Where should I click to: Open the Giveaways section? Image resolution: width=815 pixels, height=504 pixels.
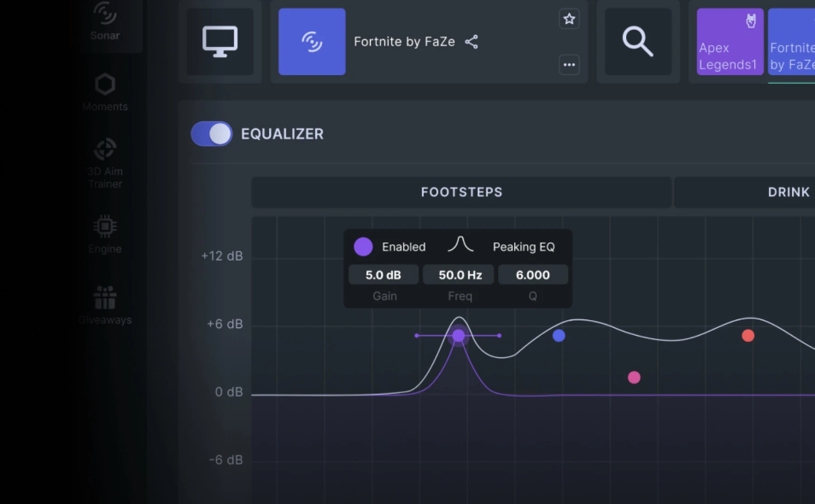(105, 305)
